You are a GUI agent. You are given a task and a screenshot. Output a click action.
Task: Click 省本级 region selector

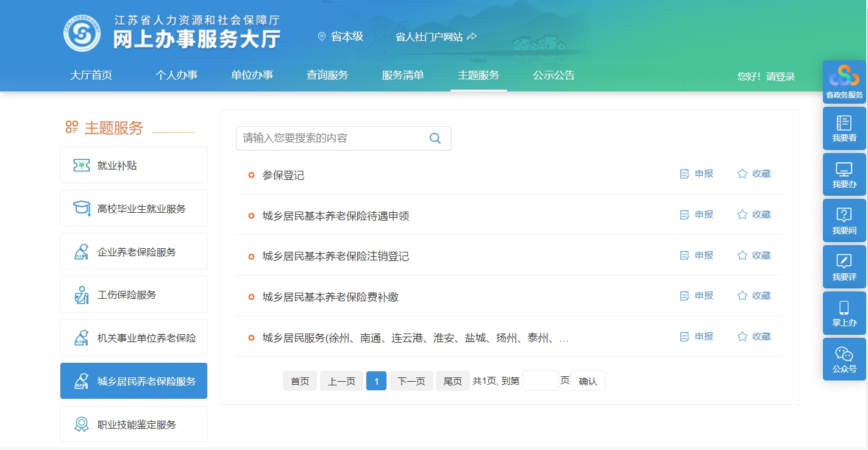(347, 37)
